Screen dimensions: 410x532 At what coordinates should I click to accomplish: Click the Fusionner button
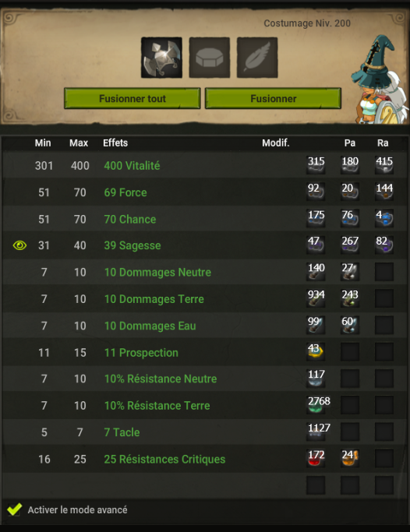[x=274, y=98]
